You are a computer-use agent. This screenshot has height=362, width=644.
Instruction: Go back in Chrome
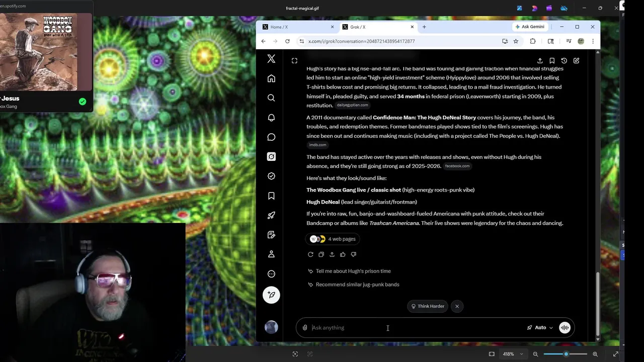[x=263, y=41]
